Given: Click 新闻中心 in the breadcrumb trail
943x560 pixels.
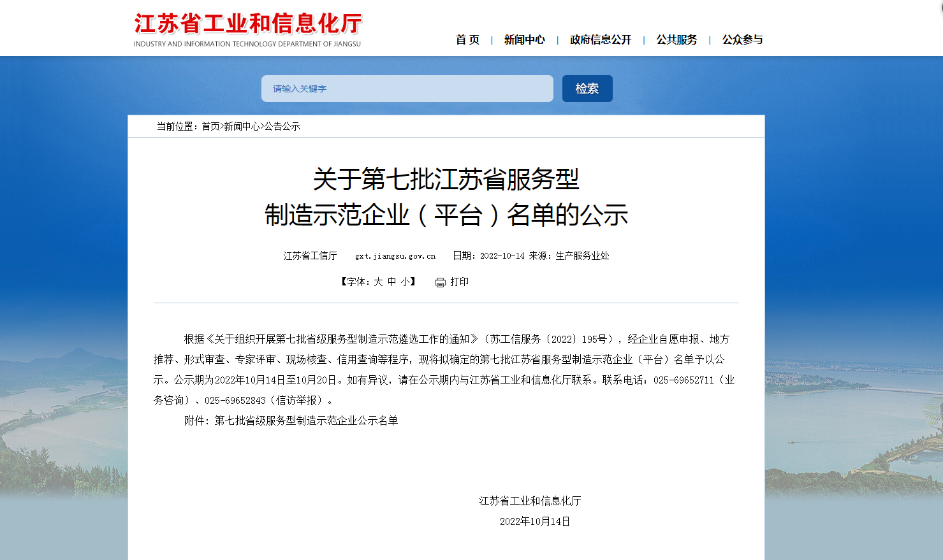Looking at the screenshot, I should [x=242, y=126].
